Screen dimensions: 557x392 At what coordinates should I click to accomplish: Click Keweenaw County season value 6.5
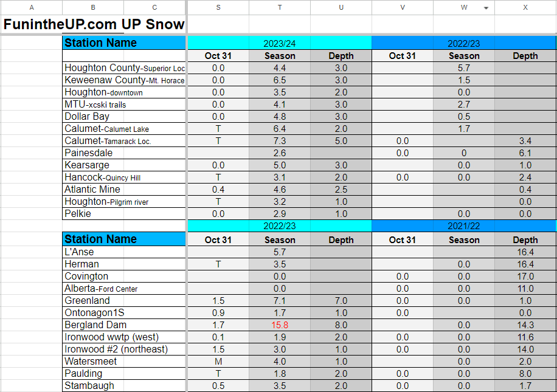pyautogui.click(x=280, y=80)
